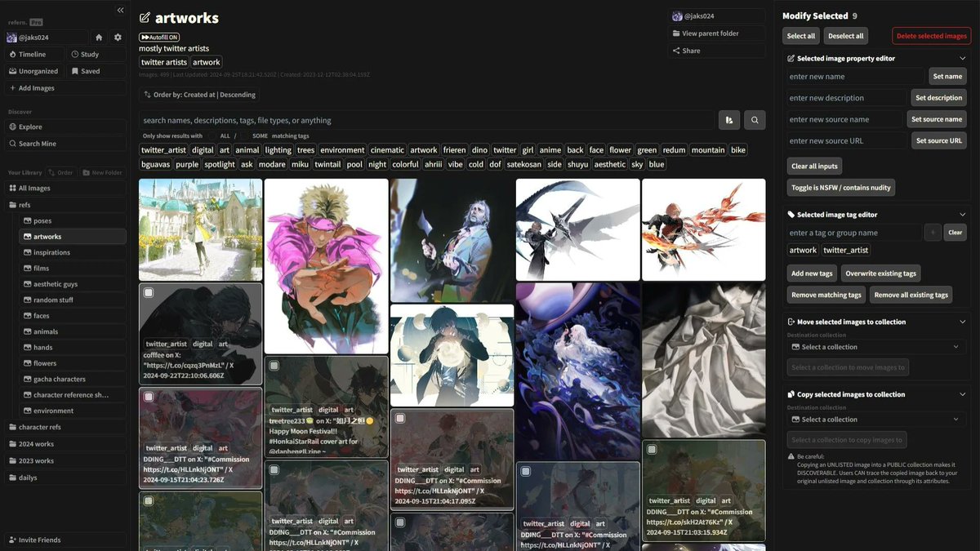
Task: Click the inbox icon on Unorganized
Action: click(x=13, y=71)
